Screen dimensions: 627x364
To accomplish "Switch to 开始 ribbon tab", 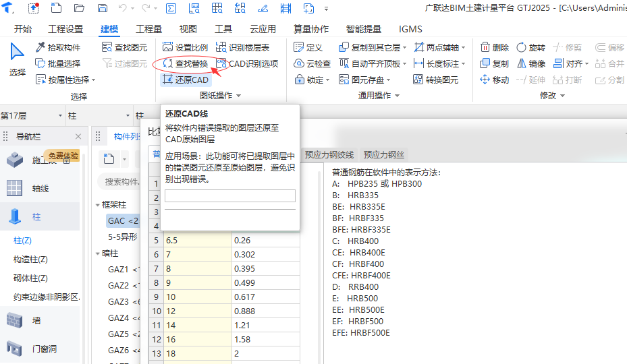I will (23, 29).
